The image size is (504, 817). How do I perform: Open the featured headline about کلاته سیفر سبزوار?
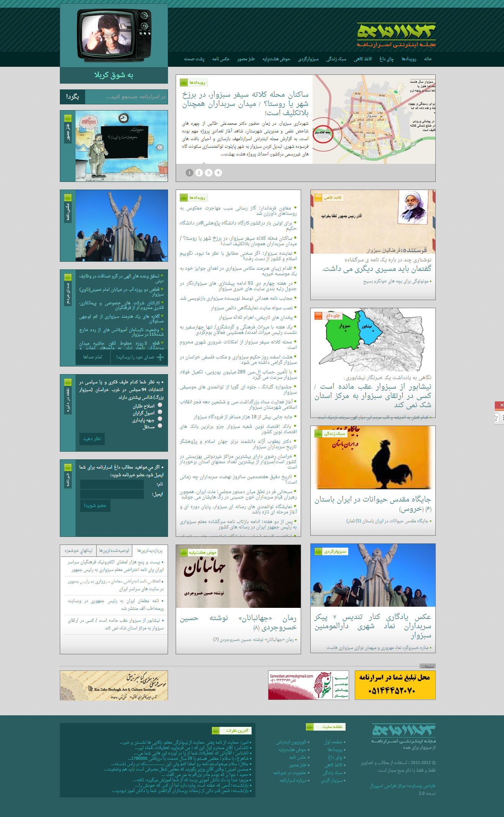[245, 104]
